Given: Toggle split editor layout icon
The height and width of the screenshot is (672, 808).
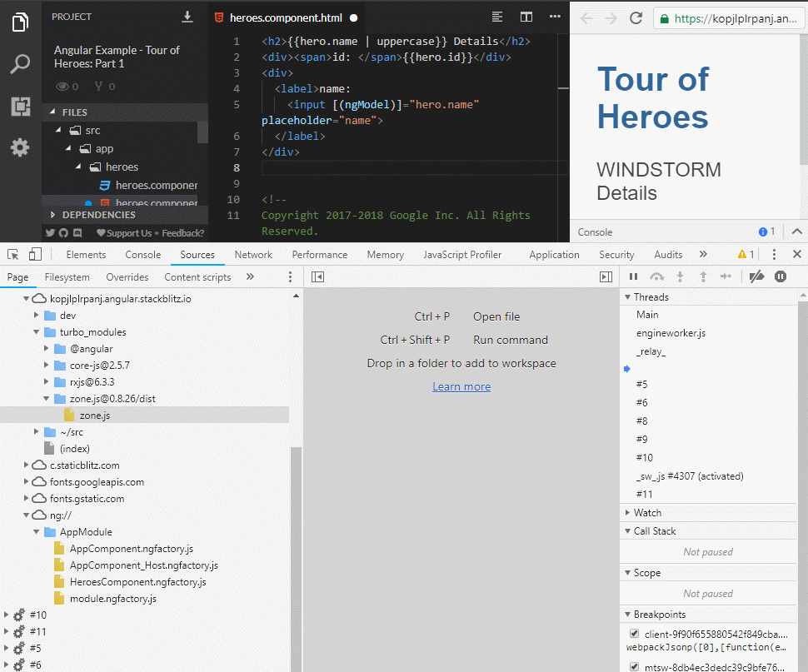Looking at the screenshot, I should coord(526,17).
